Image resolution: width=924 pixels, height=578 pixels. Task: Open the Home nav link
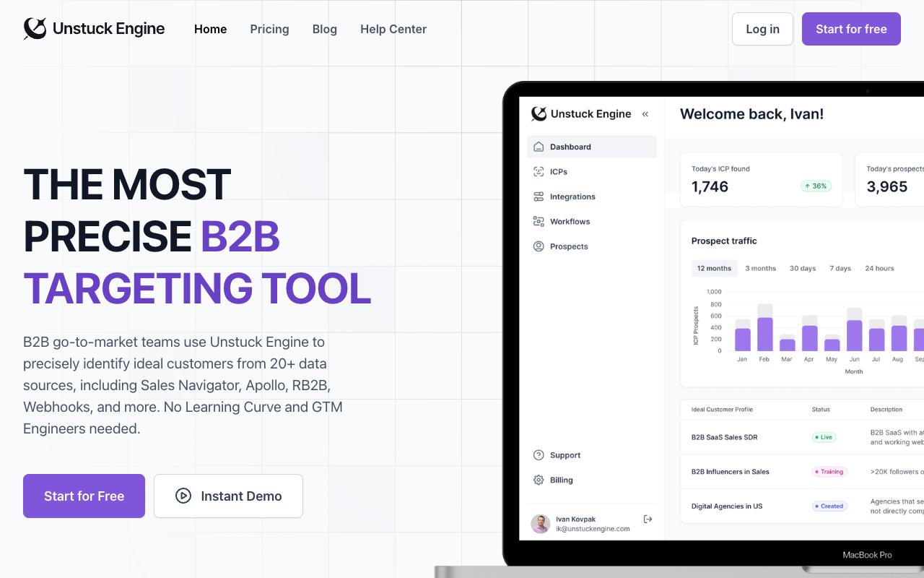[x=211, y=29]
